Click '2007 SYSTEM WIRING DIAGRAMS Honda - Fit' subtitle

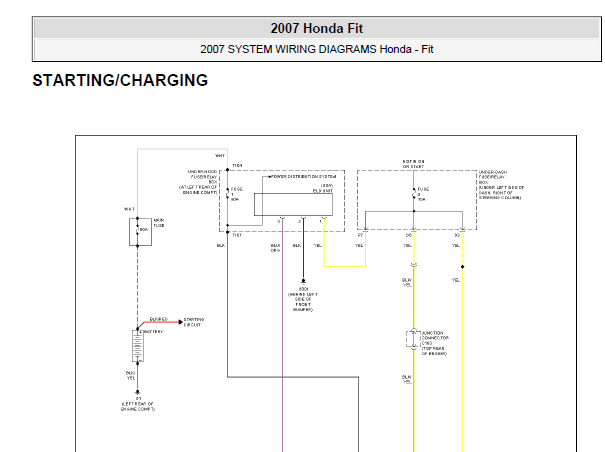click(316, 49)
